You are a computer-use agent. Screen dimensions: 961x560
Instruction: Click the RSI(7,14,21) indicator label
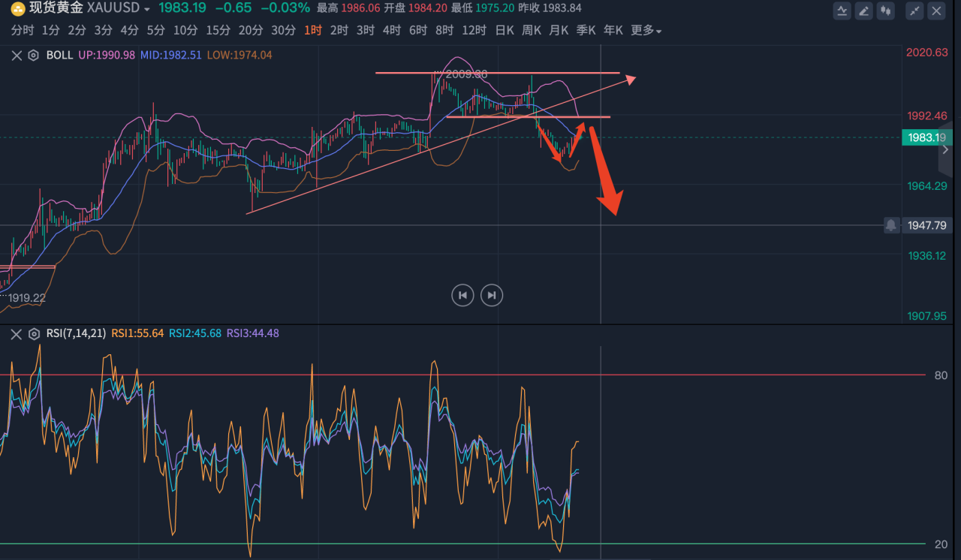[76, 334]
